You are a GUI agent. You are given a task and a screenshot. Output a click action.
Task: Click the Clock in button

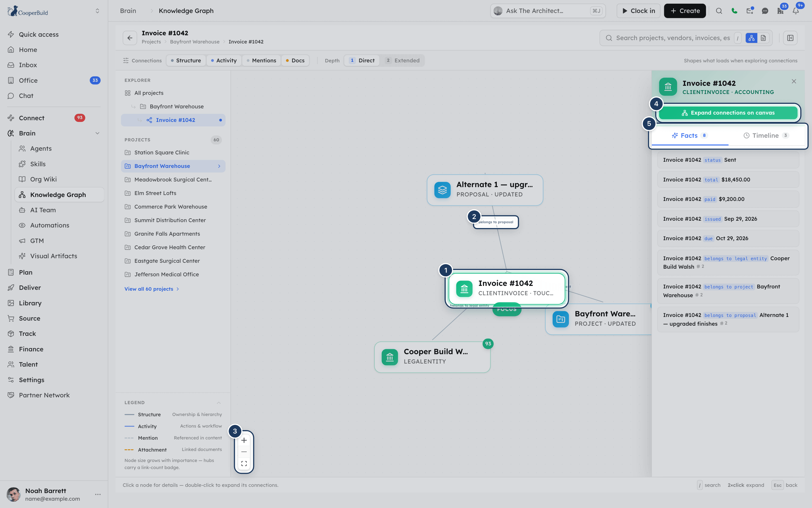tap(638, 11)
